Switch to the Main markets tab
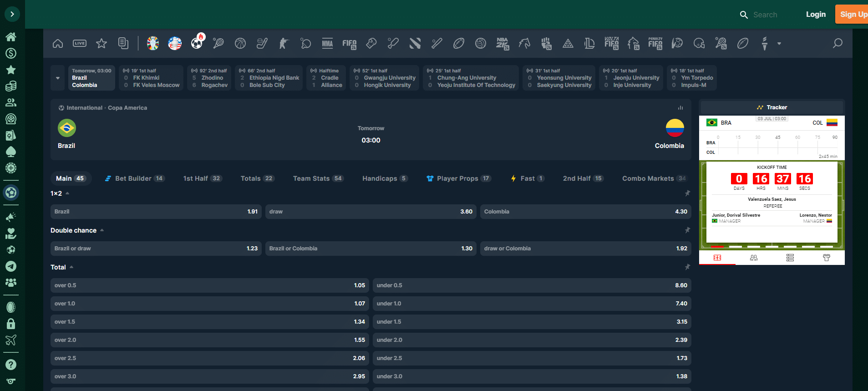 71,178
